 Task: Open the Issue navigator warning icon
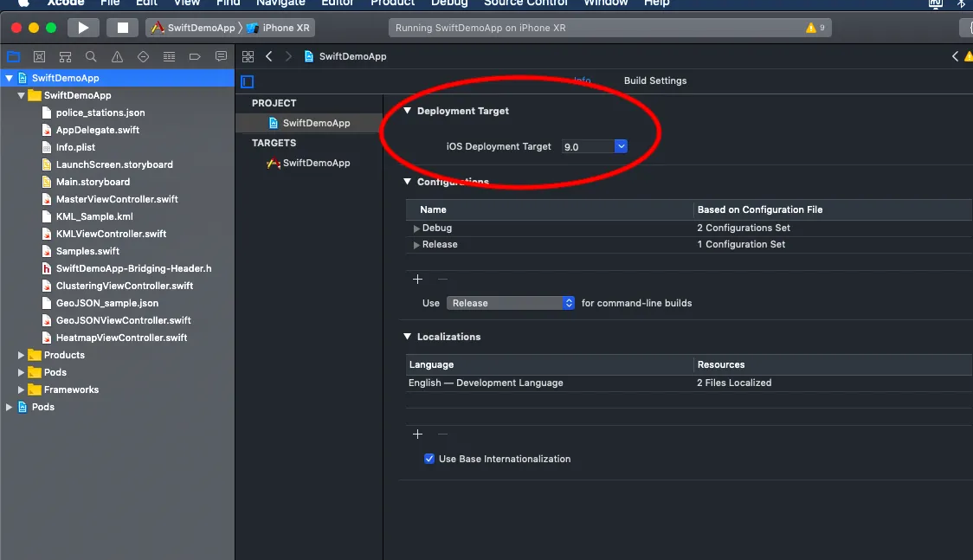coord(117,57)
